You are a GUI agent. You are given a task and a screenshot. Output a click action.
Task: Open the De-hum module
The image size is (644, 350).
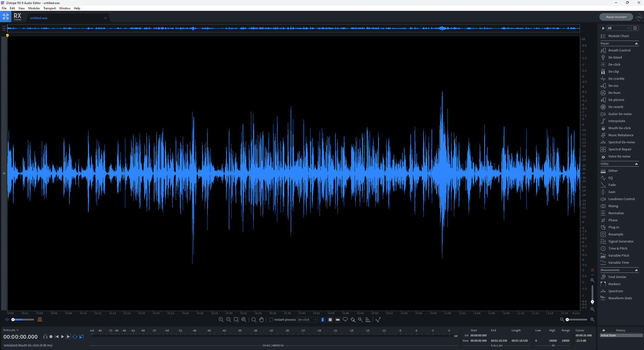614,93
